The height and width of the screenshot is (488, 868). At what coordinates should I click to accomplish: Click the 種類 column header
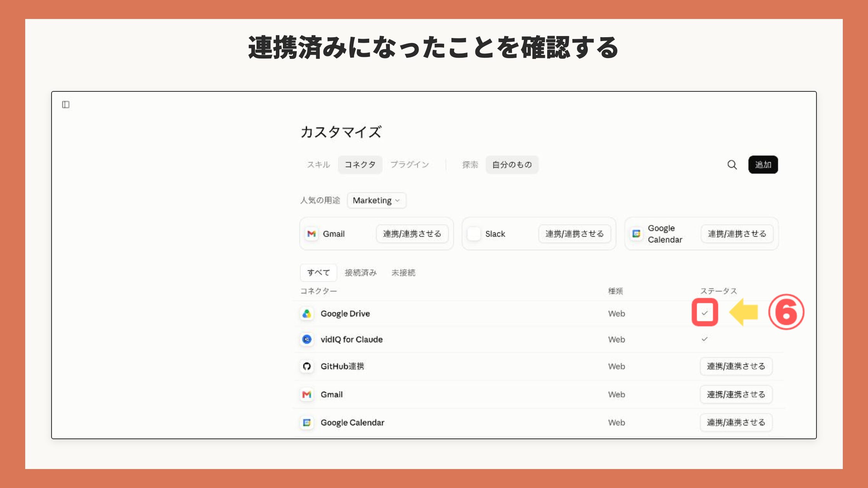(615, 291)
